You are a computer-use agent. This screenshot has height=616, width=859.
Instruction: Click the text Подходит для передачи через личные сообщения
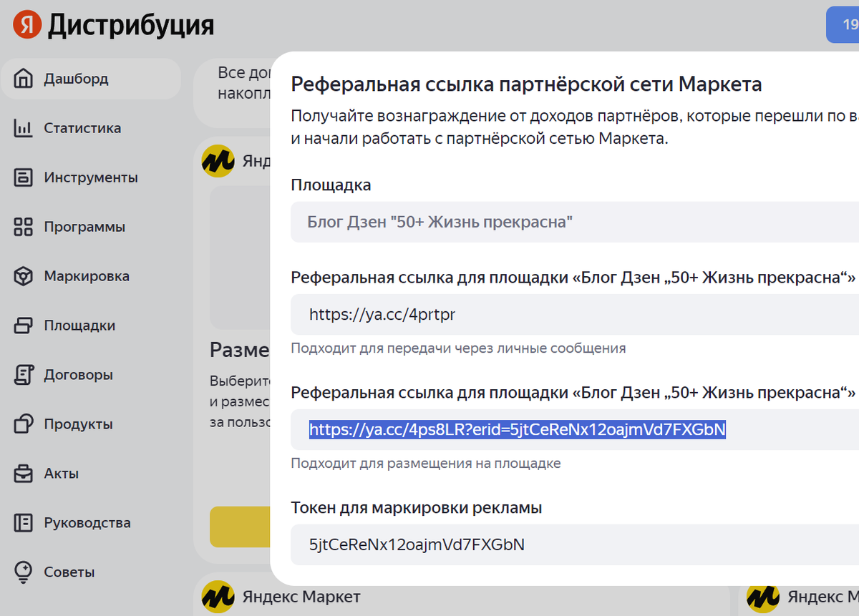(458, 348)
